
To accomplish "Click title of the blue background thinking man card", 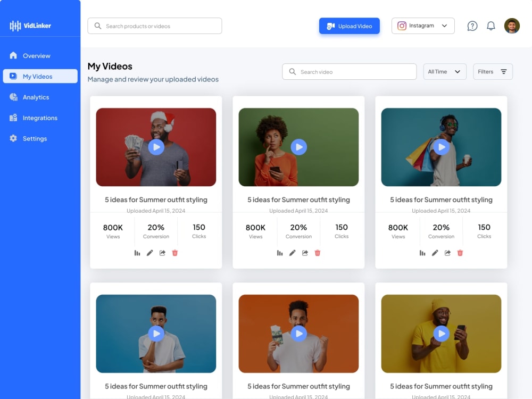I will (x=156, y=386).
